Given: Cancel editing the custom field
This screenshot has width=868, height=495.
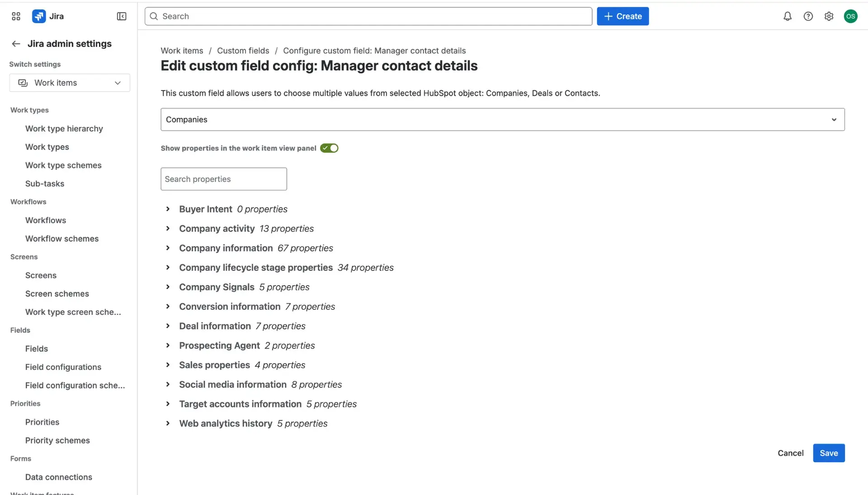Looking at the screenshot, I should coord(790,453).
